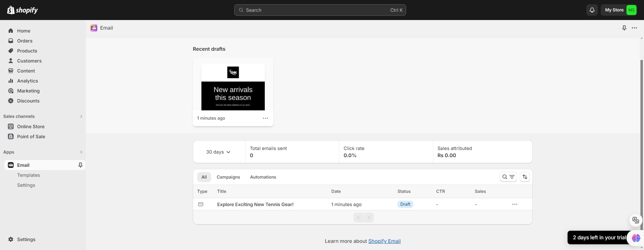Go to next page of results
This screenshot has height=250, width=644.
pyautogui.click(x=369, y=217)
